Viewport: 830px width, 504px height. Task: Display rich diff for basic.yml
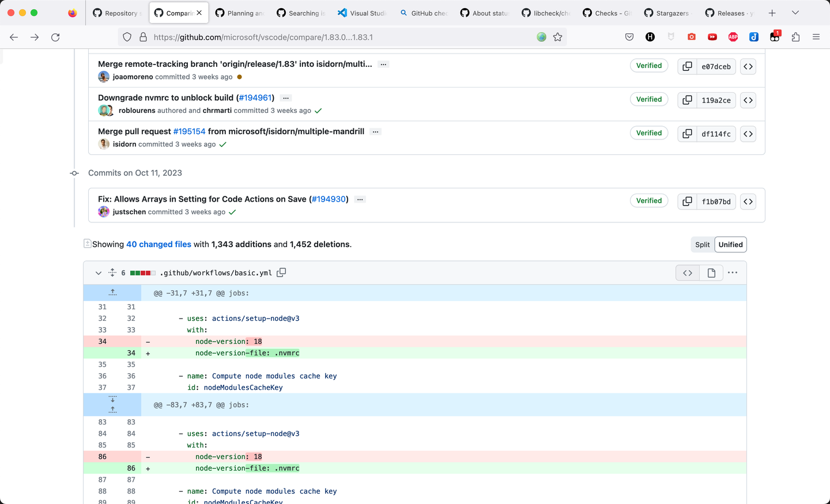(711, 273)
